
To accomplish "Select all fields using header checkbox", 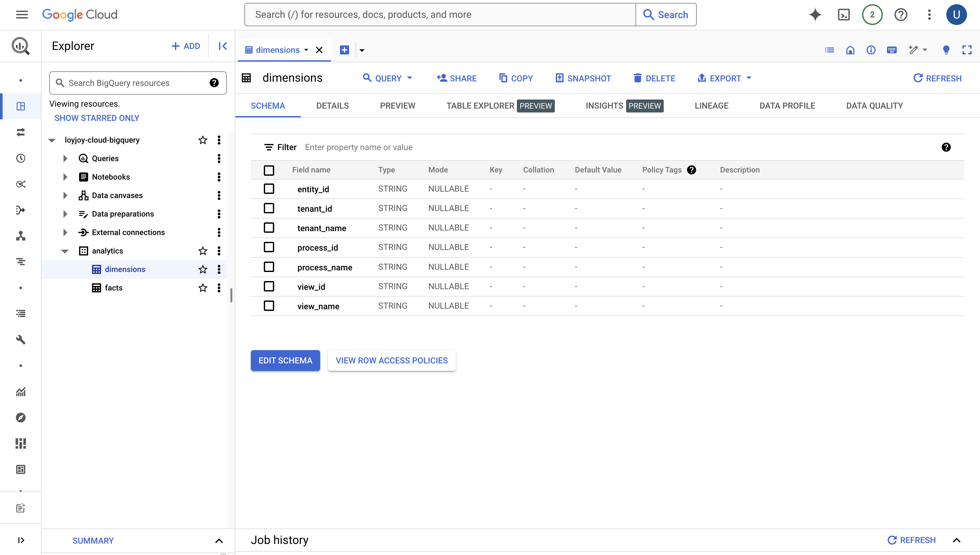I will click(269, 170).
